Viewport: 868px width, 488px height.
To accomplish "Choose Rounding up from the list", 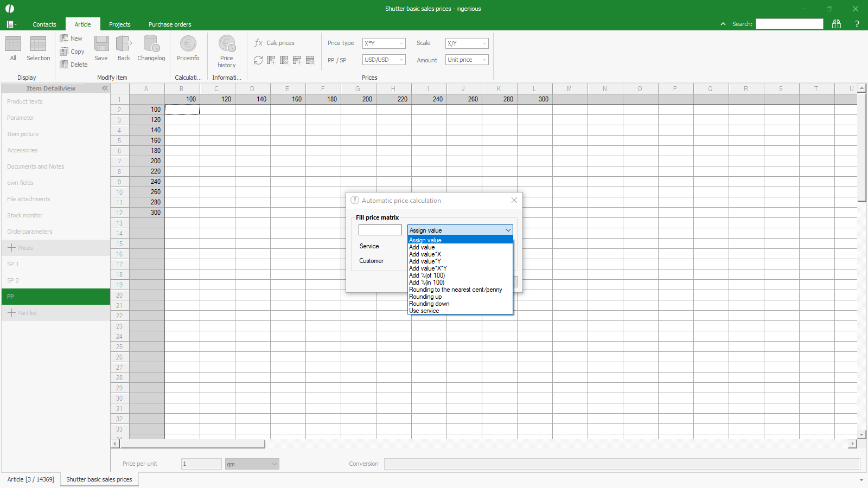I will coord(425,297).
